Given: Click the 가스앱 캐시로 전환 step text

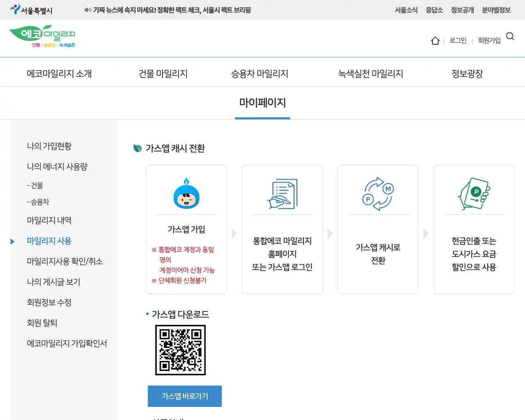Looking at the screenshot, I should tap(378, 254).
